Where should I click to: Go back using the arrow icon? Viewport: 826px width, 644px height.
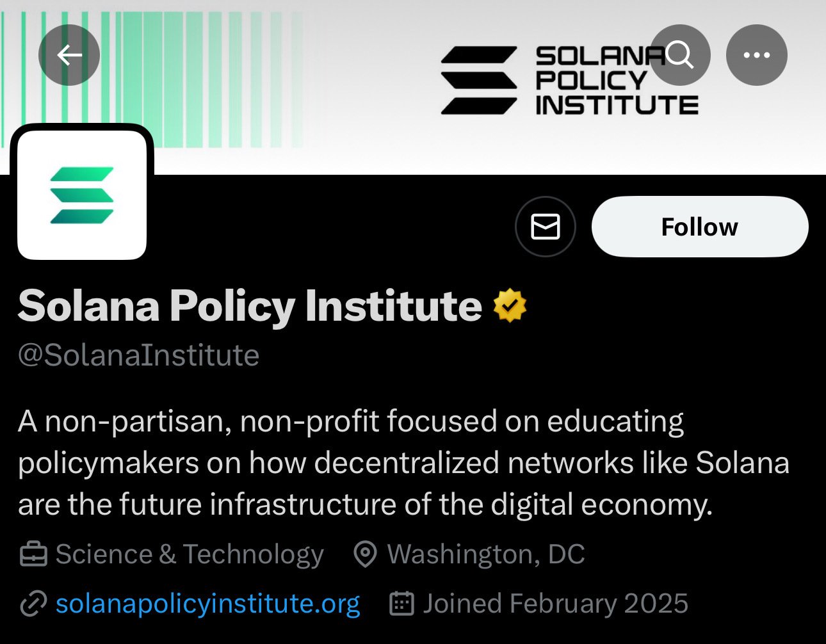tap(69, 55)
